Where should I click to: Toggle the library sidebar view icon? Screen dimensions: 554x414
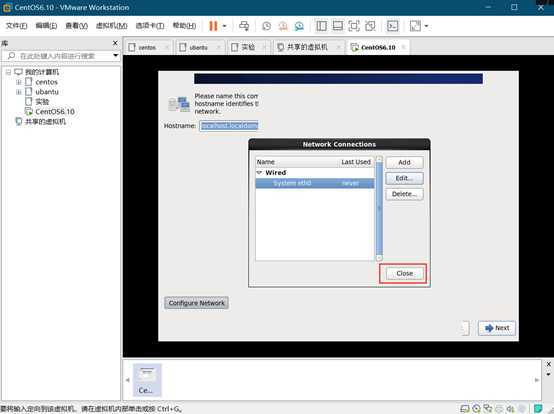pyautogui.click(x=321, y=26)
